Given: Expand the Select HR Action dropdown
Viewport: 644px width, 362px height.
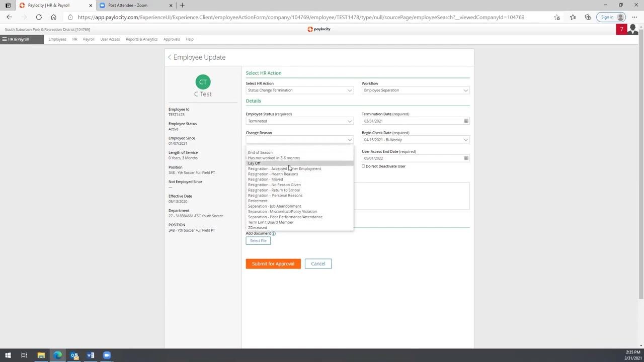Looking at the screenshot, I should [300, 90].
